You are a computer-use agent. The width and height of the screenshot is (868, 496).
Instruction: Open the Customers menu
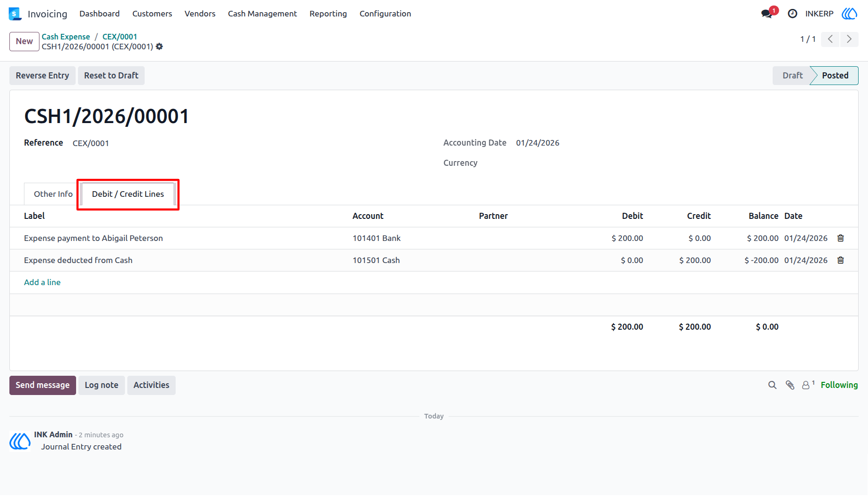pos(152,14)
